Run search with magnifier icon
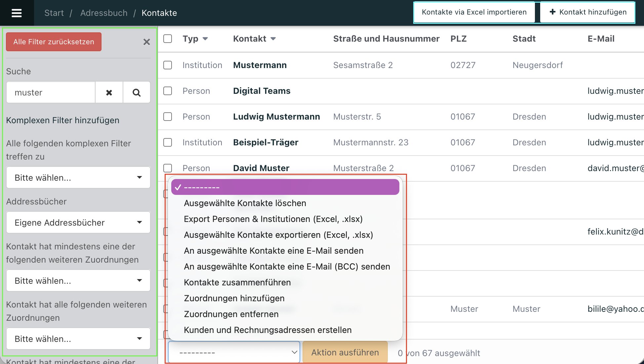The image size is (644, 364). tap(137, 92)
